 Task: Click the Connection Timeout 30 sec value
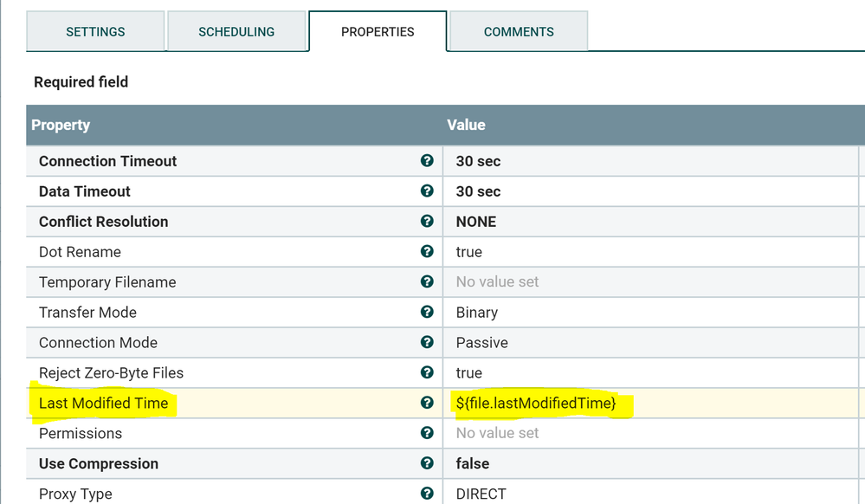click(x=478, y=161)
